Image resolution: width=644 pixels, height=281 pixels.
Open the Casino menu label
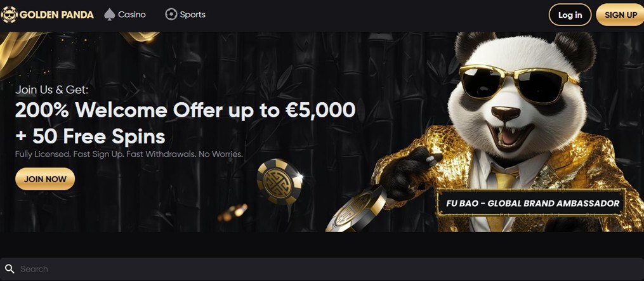point(132,15)
